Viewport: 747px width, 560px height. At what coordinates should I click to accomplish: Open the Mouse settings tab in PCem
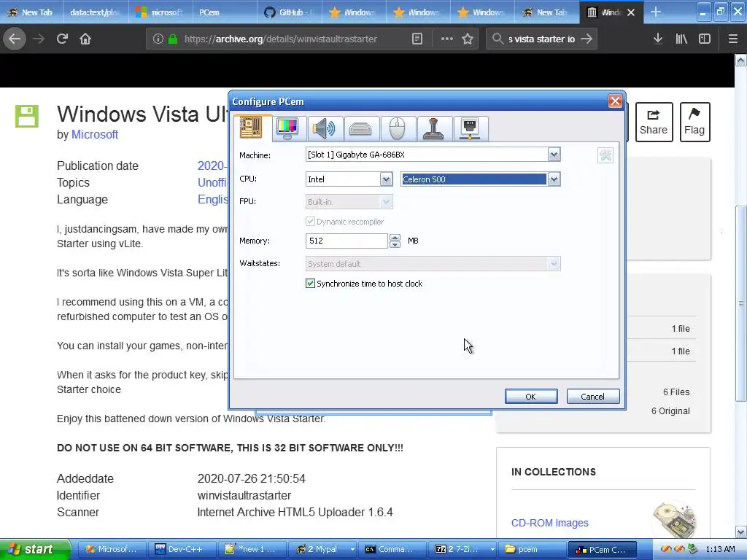[x=397, y=128]
